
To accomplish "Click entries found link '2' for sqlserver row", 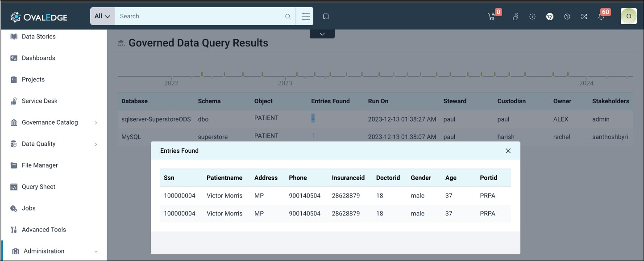I will coord(313,118).
